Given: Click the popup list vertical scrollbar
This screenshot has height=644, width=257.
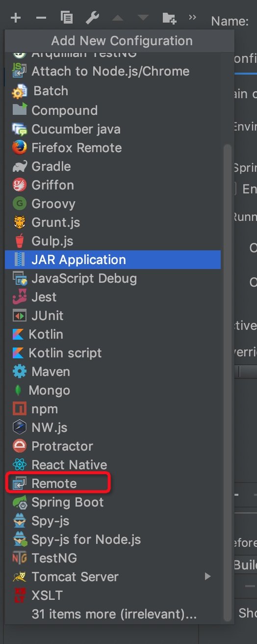Looking at the screenshot, I should [227, 383].
